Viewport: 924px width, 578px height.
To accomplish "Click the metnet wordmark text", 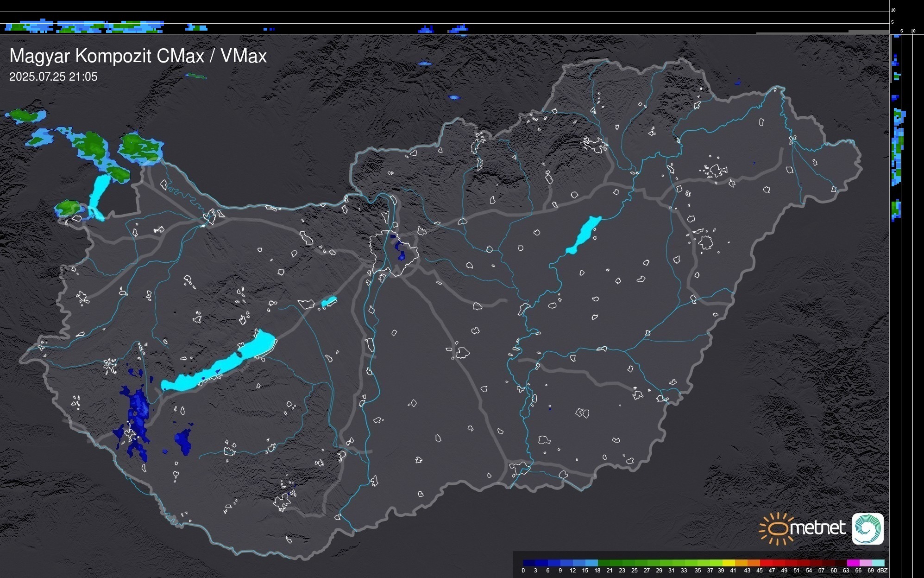I will tap(817, 528).
